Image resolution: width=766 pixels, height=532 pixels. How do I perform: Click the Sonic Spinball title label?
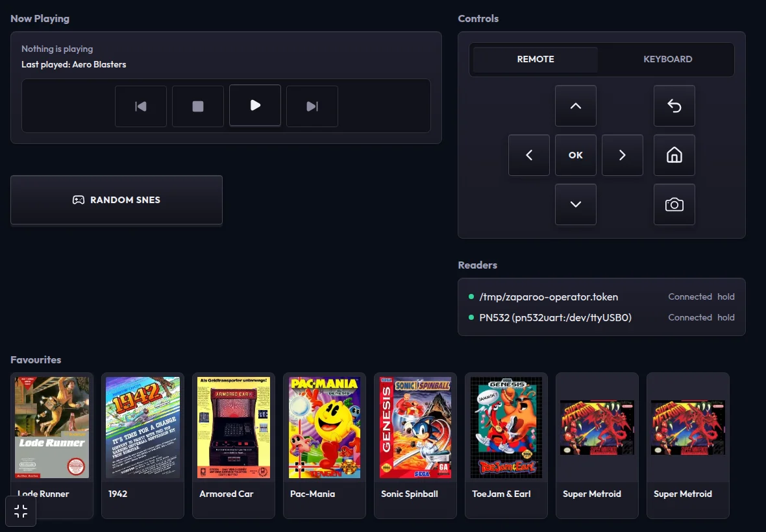tap(410, 494)
